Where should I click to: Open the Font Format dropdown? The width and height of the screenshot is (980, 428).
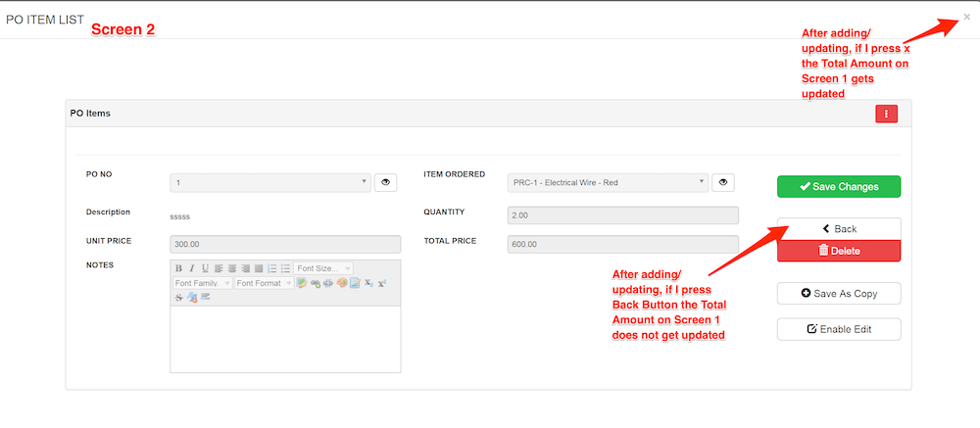[x=265, y=283]
